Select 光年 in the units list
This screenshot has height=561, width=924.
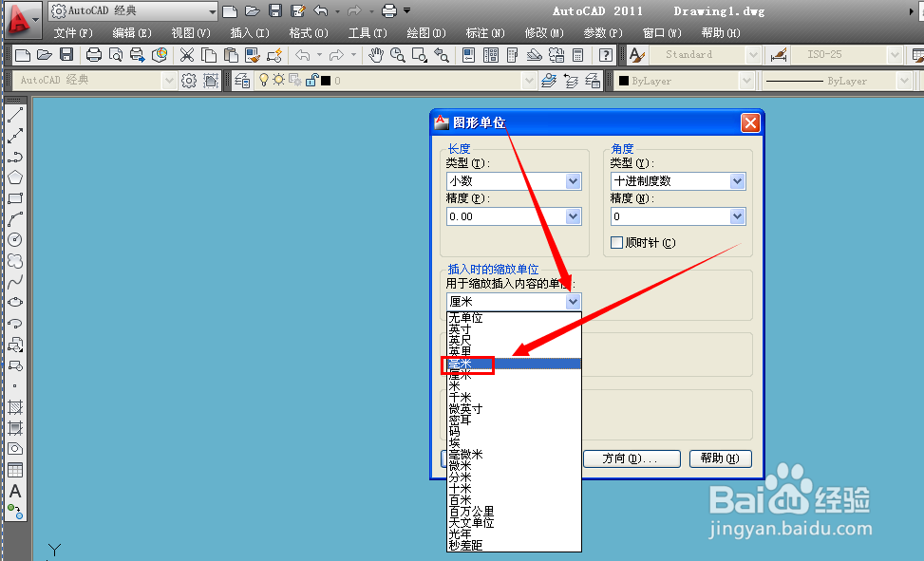tap(514, 533)
